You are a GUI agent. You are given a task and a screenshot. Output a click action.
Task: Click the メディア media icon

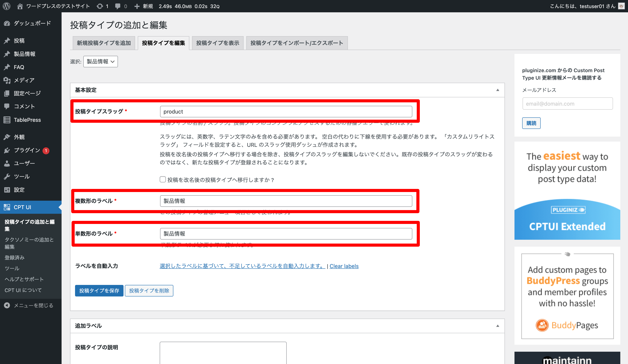(x=7, y=80)
